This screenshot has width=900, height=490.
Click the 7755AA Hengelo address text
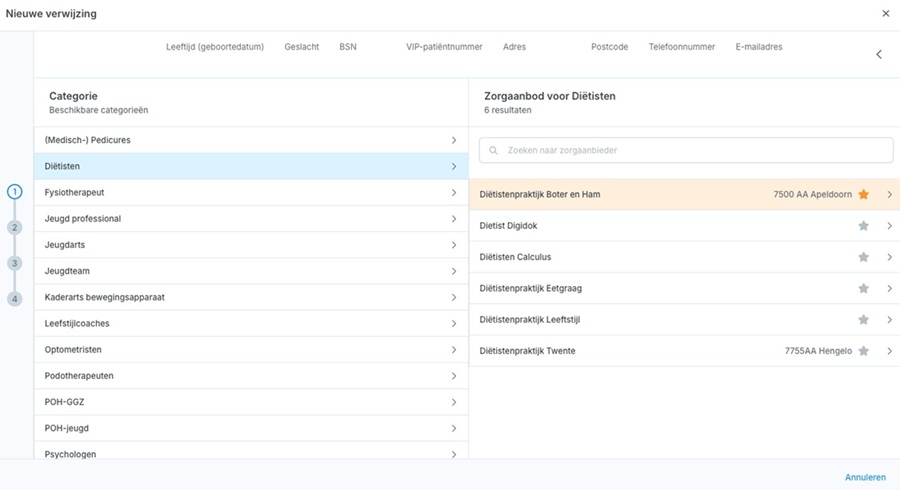[818, 351]
